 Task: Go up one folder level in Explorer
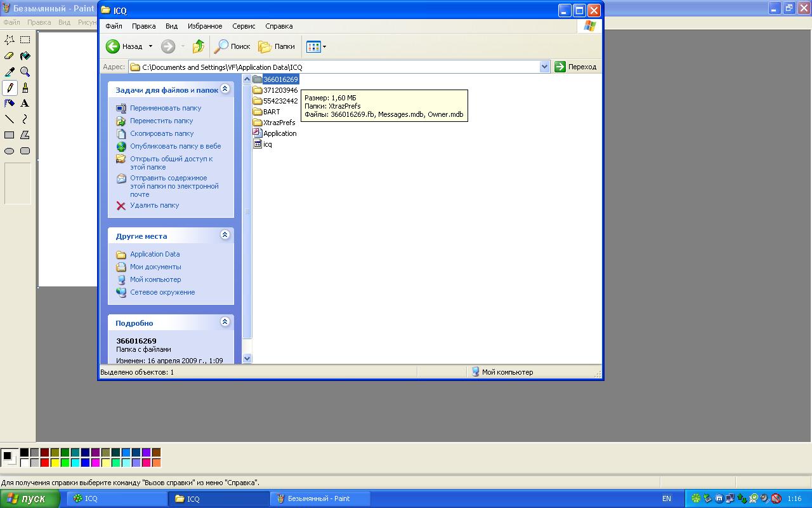(x=199, y=46)
